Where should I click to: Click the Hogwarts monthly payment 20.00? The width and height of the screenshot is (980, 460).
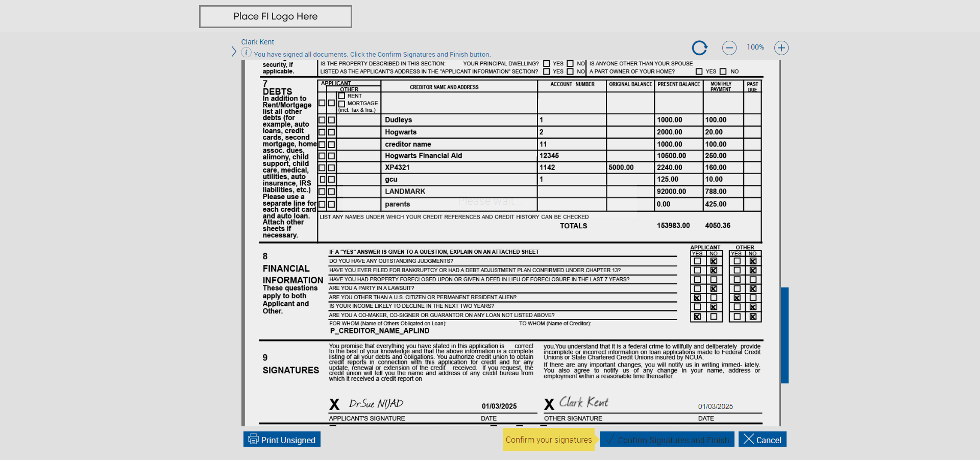click(714, 132)
